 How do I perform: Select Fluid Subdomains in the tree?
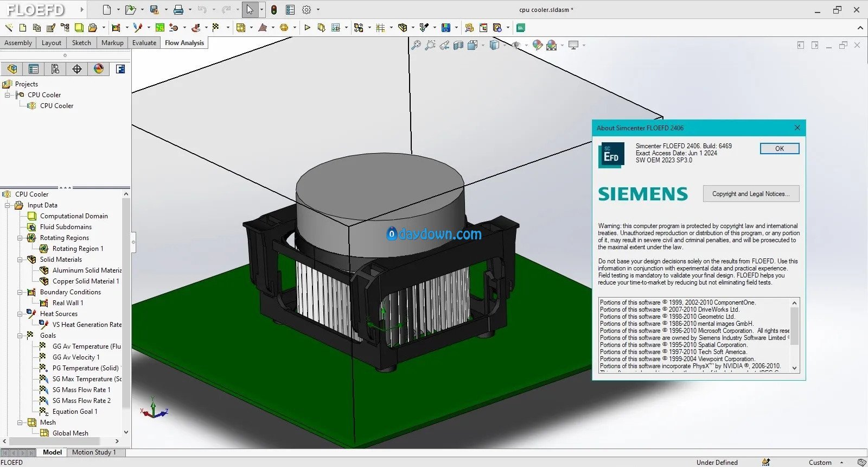66,227
